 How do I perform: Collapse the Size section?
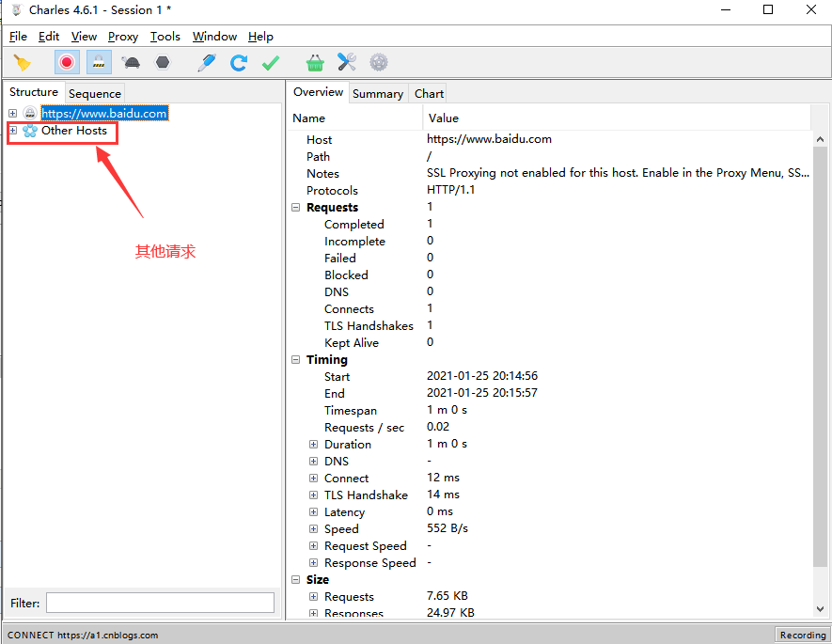pyautogui.click(x=296, y=580)
